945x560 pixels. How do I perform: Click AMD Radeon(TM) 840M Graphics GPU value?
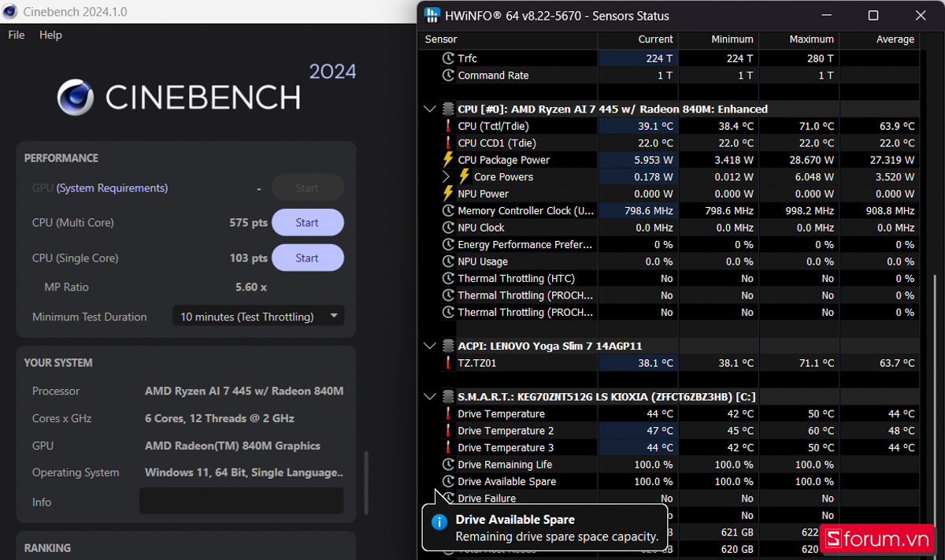point(232,446)
